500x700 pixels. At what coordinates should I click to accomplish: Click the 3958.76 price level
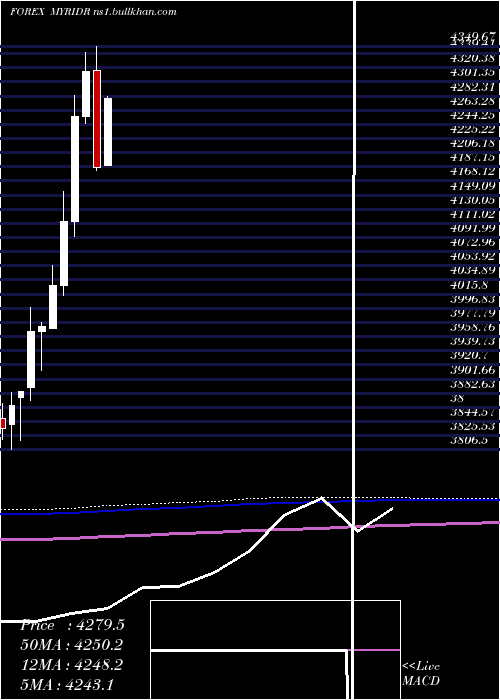[473, 327]
